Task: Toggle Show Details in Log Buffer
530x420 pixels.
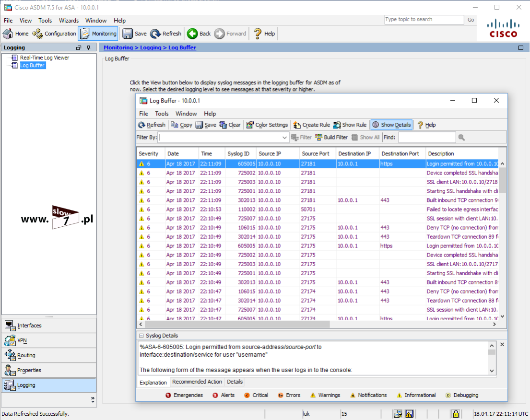Action: tap(391, 125)
